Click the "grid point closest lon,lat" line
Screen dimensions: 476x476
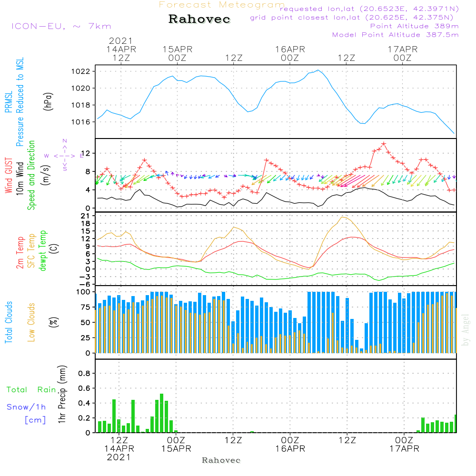pos(352,18)
